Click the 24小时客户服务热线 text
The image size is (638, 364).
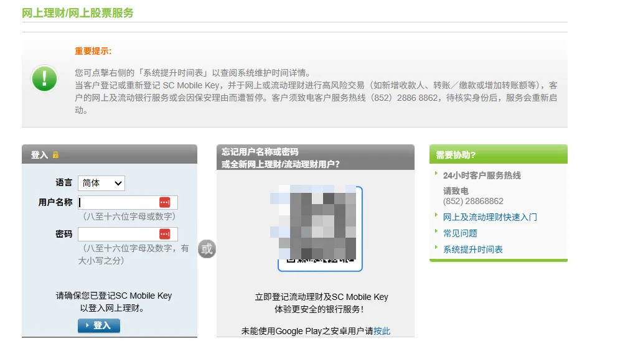click(482, 175)
